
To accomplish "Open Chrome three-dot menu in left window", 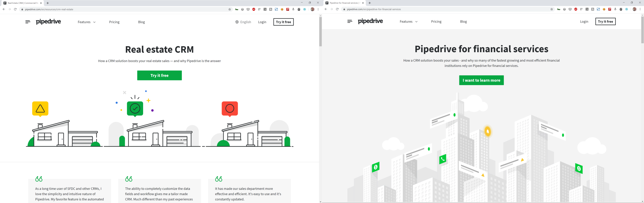I will (x=318, y=9).
